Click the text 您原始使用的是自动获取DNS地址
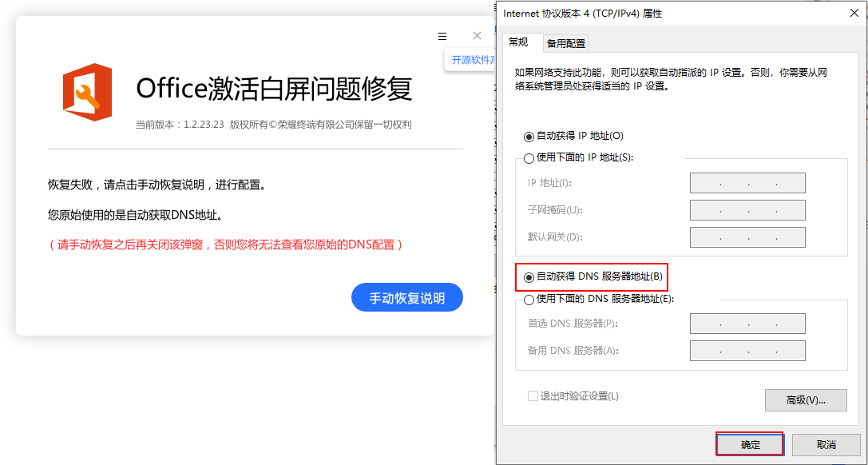The image size is (868, 465). pyautogui.click(x=137, y=214)
